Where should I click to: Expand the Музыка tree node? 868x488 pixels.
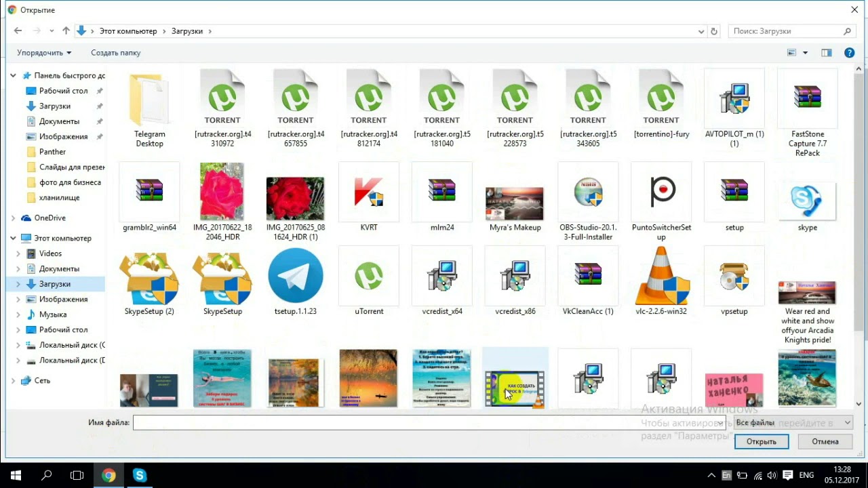point(18,314)
